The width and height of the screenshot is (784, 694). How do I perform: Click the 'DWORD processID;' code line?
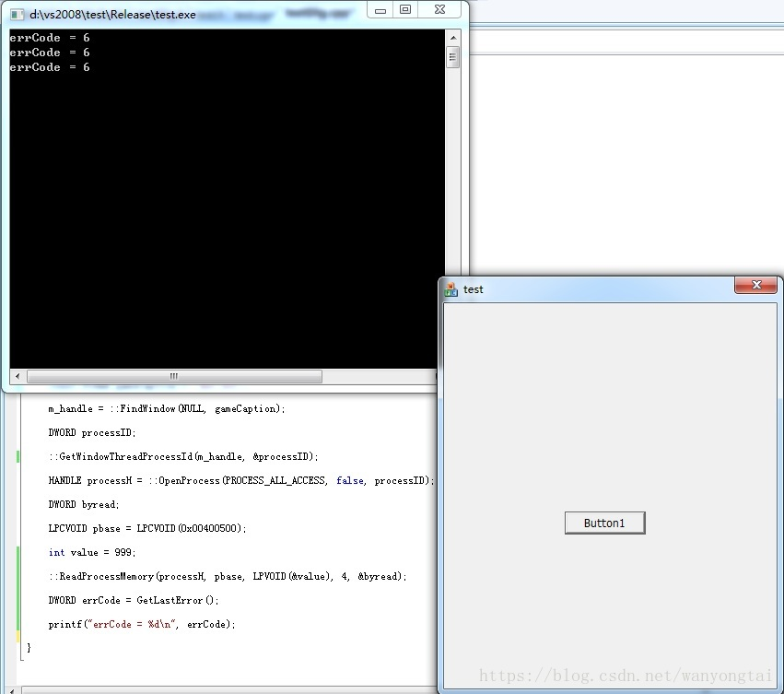click(92, 433)
